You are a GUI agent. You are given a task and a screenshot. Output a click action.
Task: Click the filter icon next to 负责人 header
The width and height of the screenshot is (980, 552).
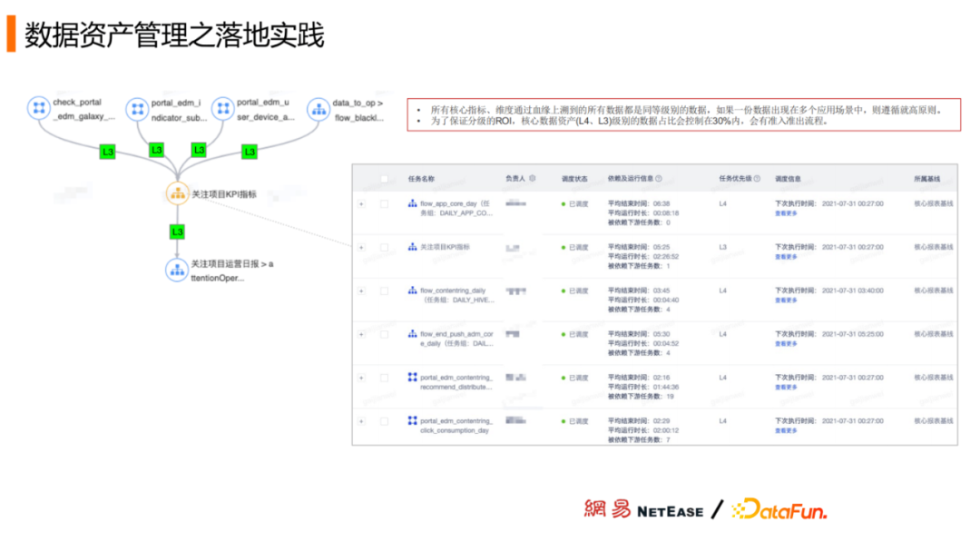(533, 178)
